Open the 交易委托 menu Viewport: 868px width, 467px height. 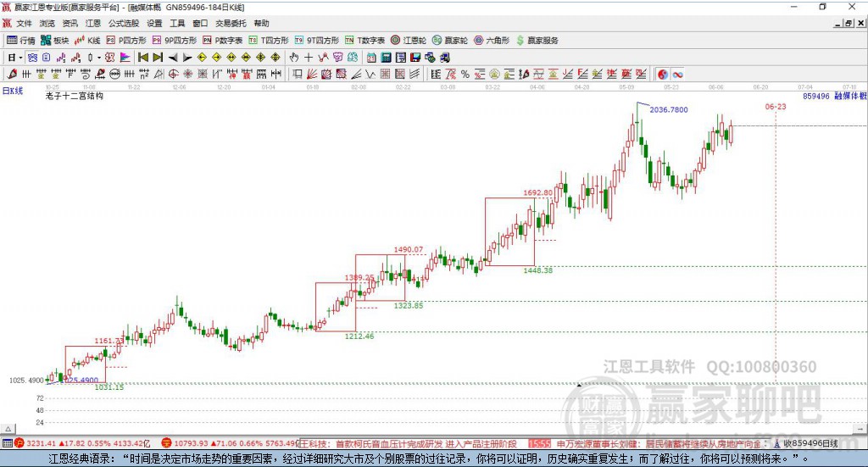click(231, 23)
